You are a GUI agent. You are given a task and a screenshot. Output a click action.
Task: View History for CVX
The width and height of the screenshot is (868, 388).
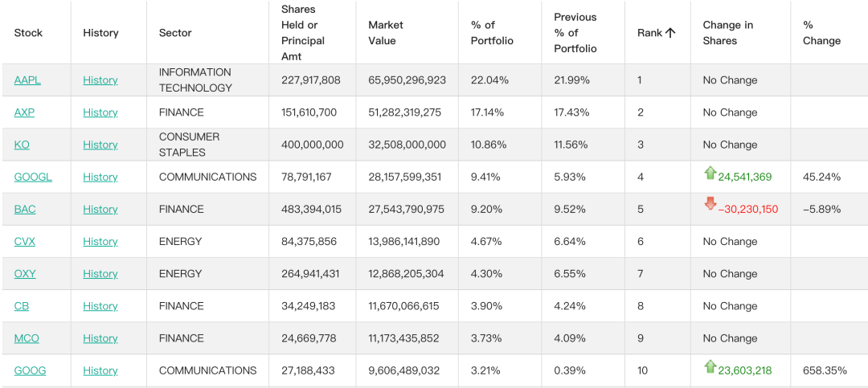tap(100, 241)
